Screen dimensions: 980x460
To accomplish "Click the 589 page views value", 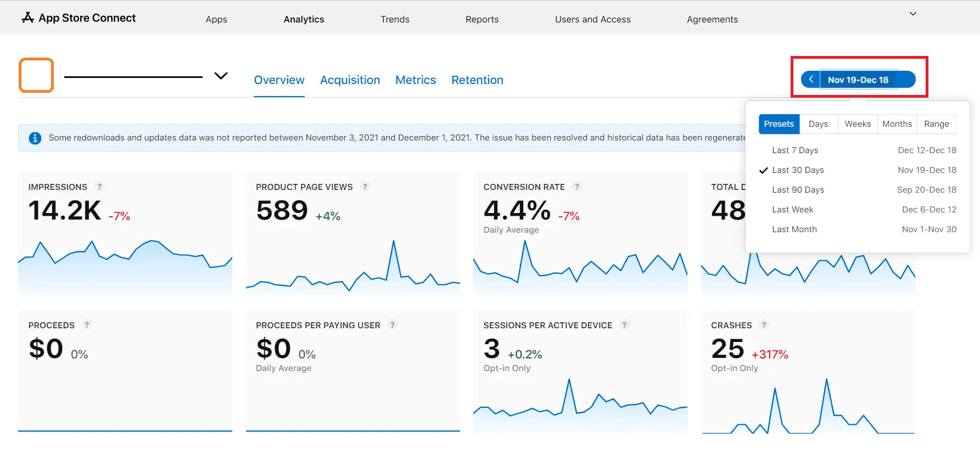I will coord(282,211).
